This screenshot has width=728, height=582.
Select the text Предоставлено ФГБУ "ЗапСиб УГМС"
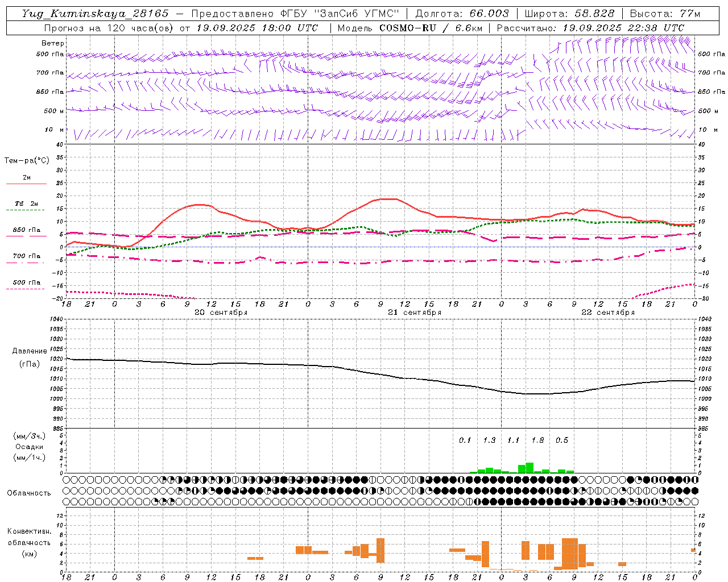click(295, 14)
